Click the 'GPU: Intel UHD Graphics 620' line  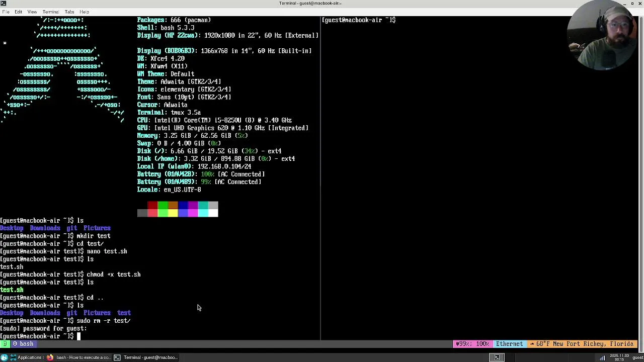[x=223, y=128]
